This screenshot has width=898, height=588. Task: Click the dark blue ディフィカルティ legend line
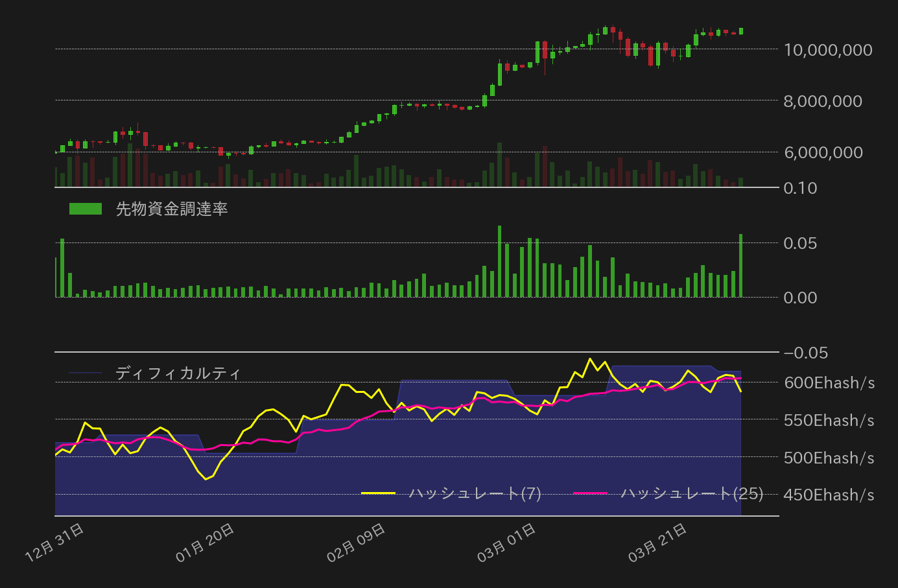click(x=86, y=373)
